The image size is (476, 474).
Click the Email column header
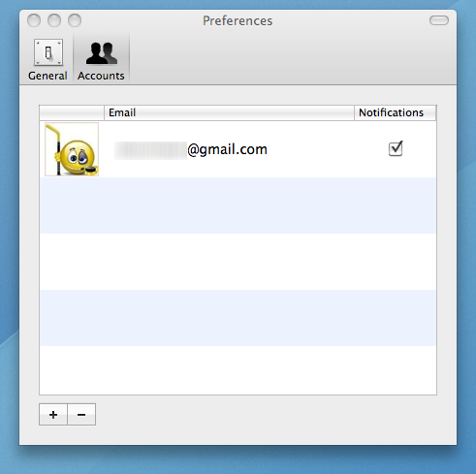pyautogui.click(x=229, y=112)
